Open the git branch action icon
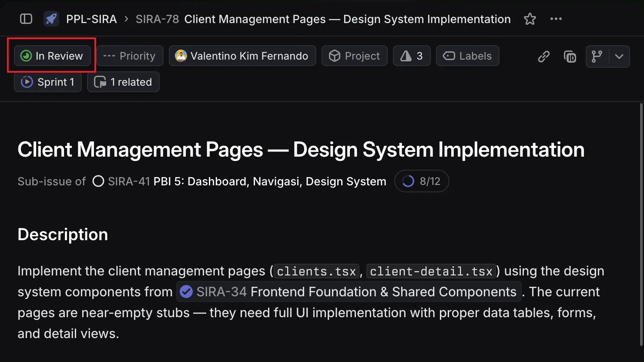 [x=597, y=56]
